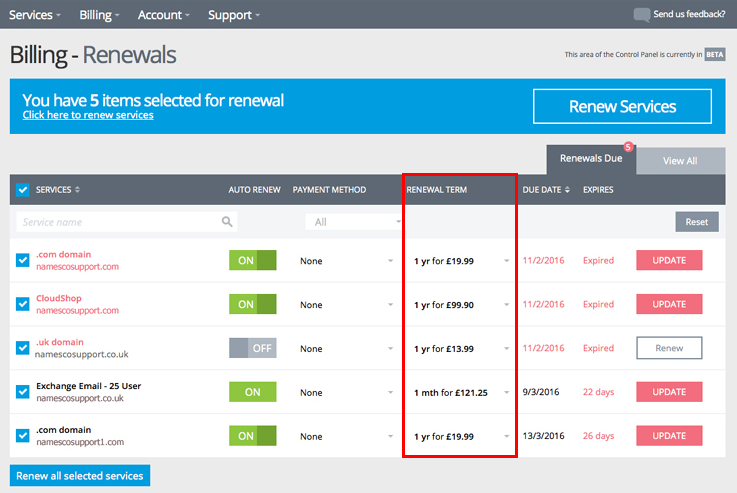The image size is (737, 493).
Task: Click the feedback speech bubble icon
Action: coord(642,15)
